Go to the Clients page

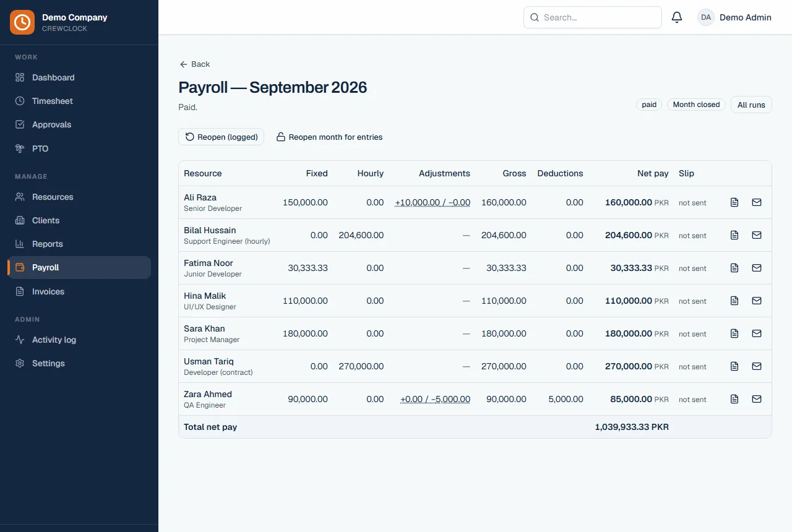(x=79, y=220)
